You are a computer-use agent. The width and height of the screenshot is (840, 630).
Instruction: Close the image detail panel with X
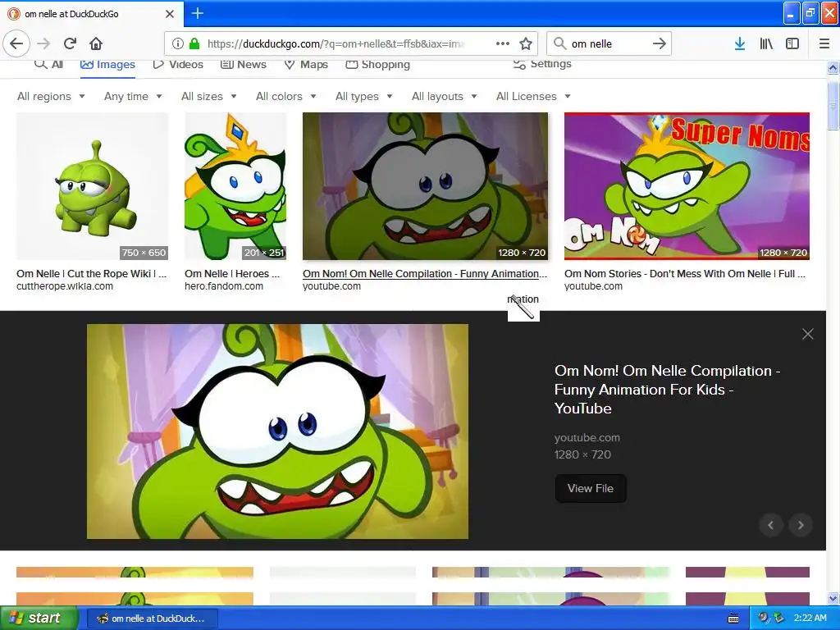pyautogui.click(x=808, y=335)
